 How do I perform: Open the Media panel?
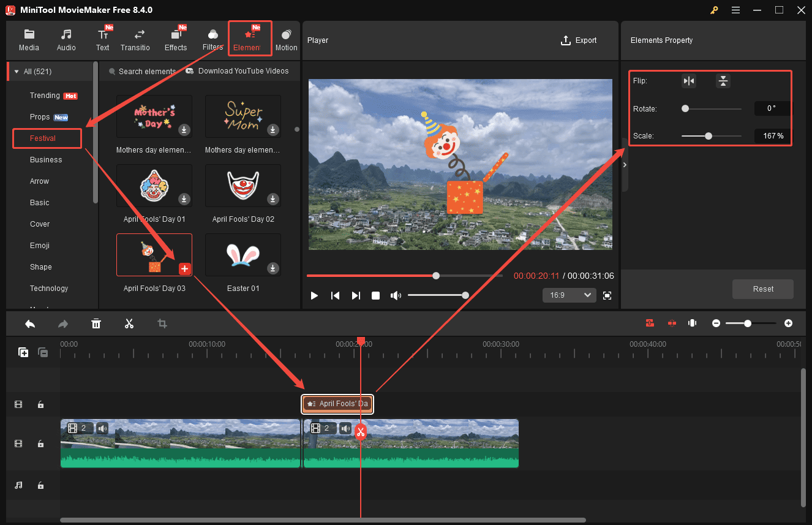[x=29, y=40]
